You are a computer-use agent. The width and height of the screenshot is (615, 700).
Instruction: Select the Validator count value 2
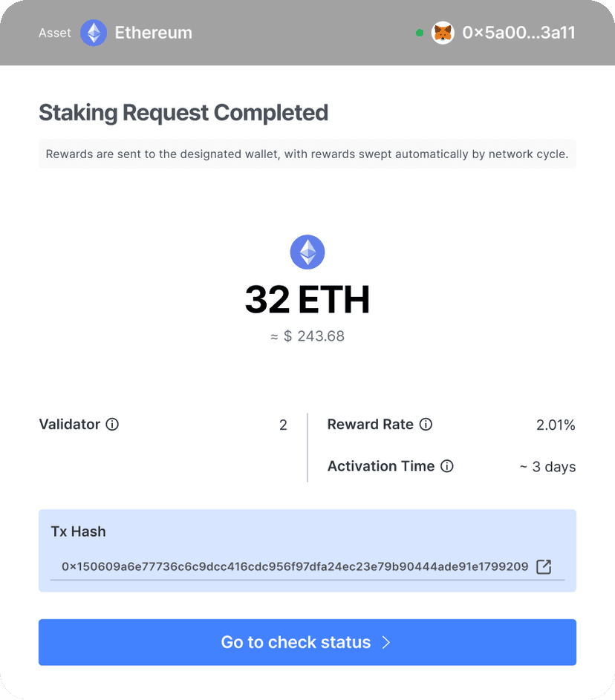pyautogui.click(x=283, y=425)
